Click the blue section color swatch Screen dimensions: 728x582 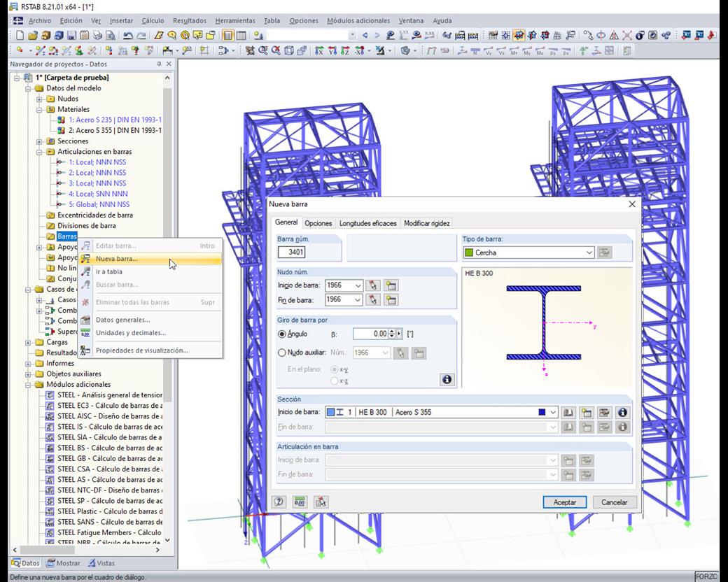click(542, 412)
